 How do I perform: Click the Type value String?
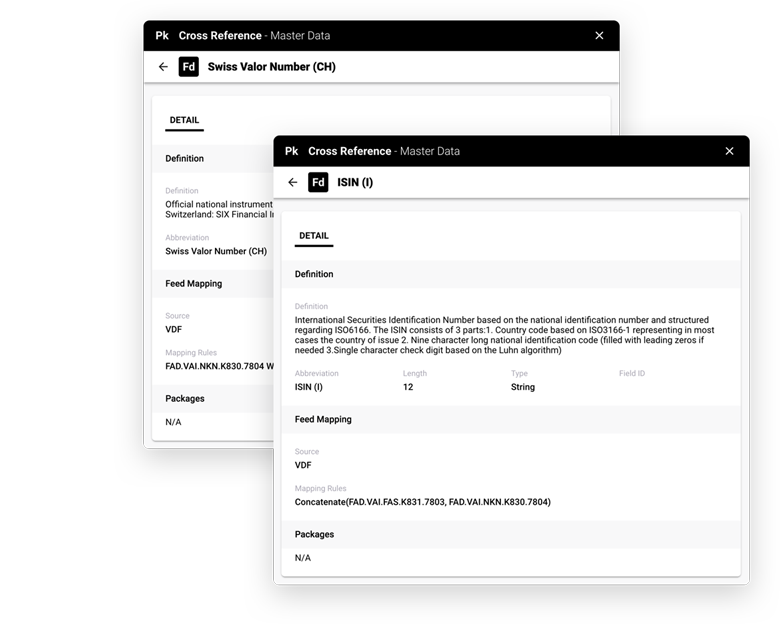[523, 387]
